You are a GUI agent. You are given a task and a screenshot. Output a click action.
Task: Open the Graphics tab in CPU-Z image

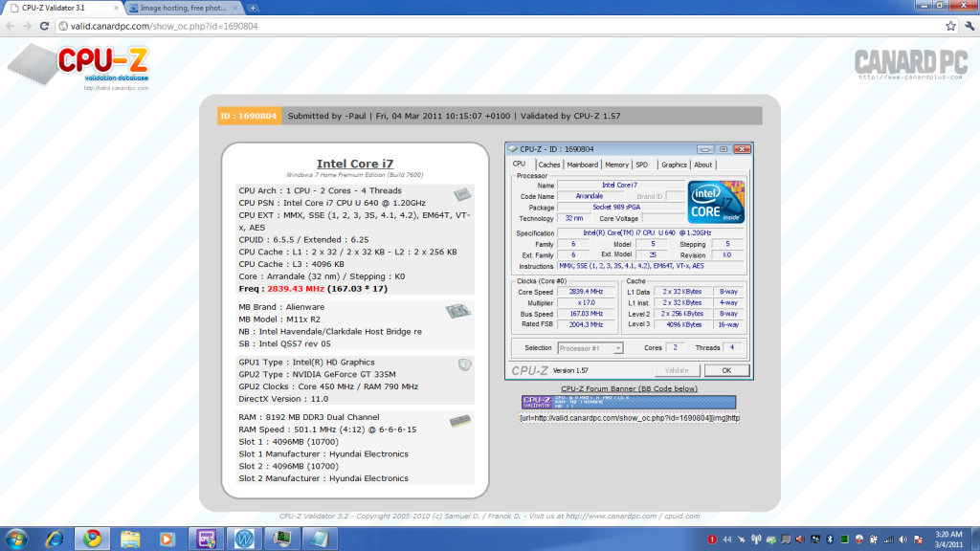674,165
